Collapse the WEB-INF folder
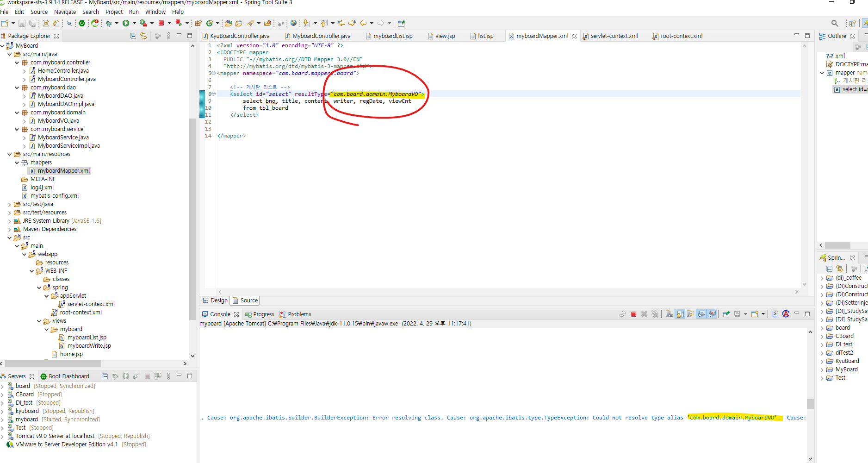This screenshot has height=463, width=868. click(32, 271)
